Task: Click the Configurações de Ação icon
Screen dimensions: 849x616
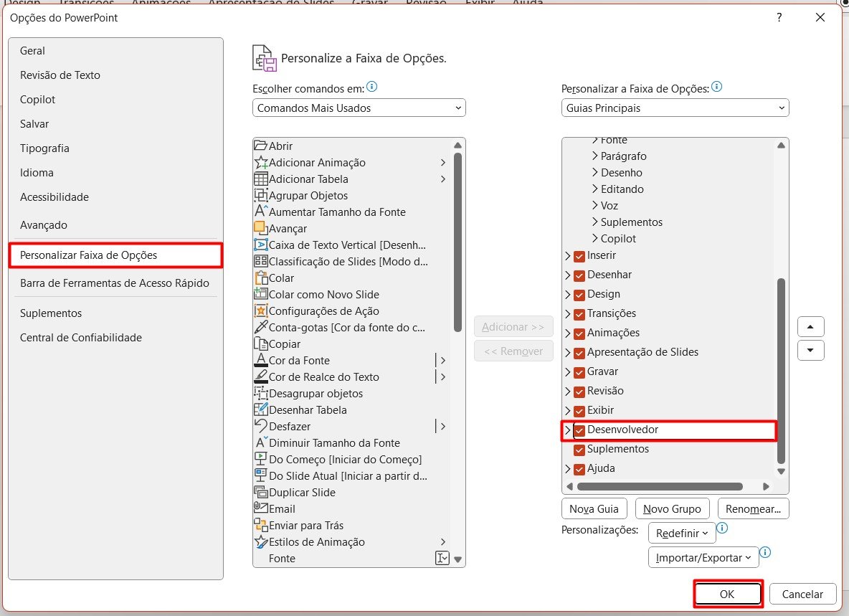Action: coord(260,311)
